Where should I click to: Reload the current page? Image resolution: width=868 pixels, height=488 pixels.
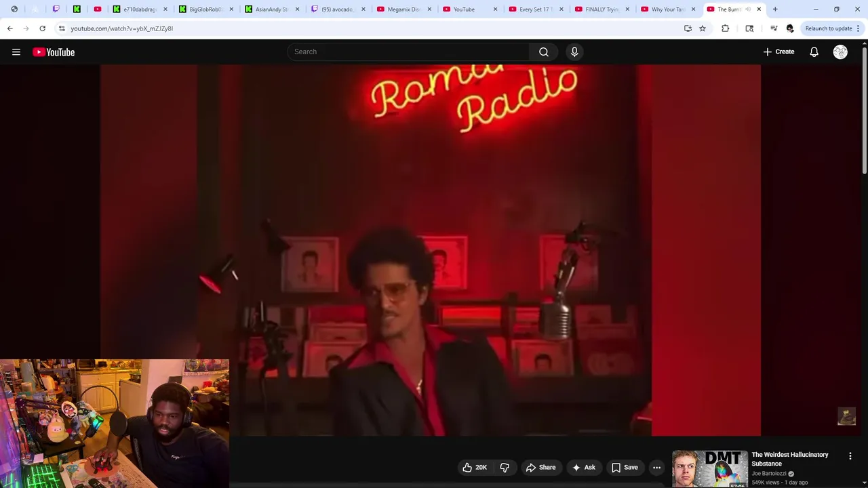(x=42, y=28)
